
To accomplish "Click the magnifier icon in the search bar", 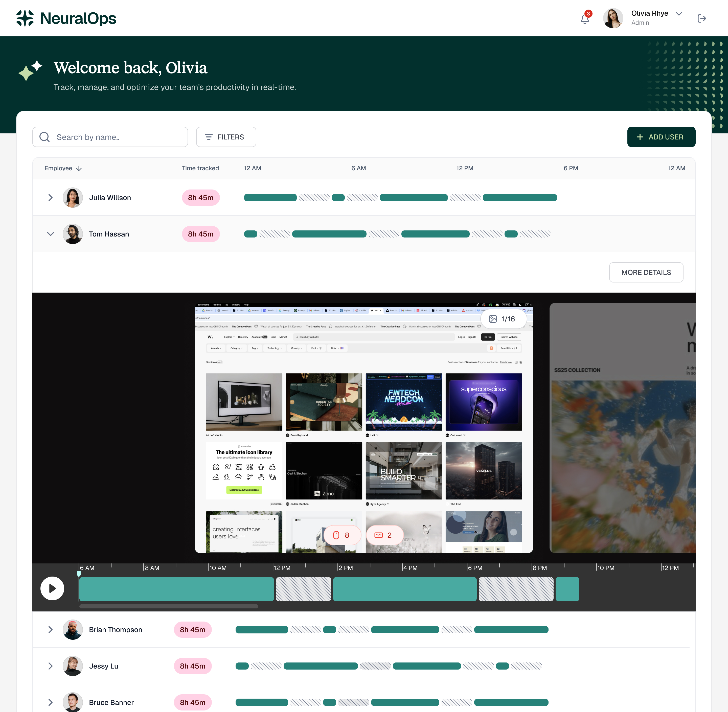I will coord(44,137).
